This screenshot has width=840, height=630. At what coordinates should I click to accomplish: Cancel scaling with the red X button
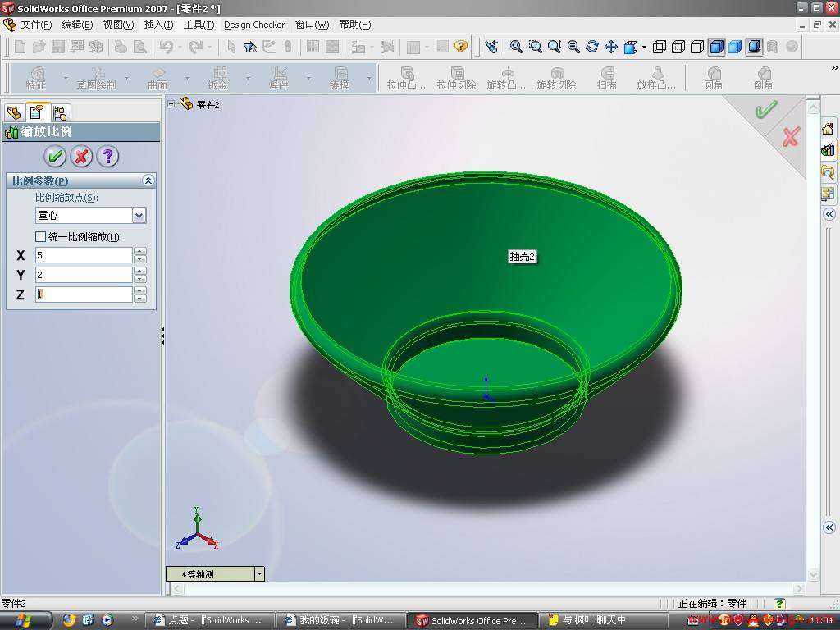tap(81, 156)
